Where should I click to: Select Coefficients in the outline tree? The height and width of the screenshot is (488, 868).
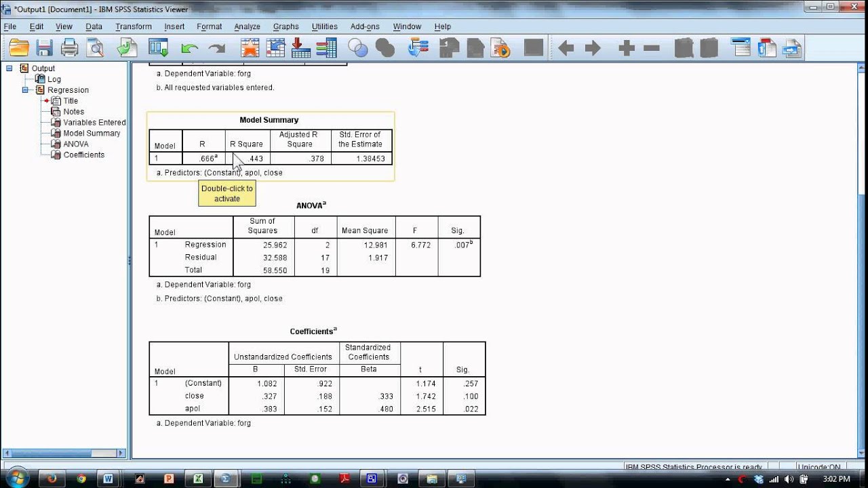tap(84, 155)
